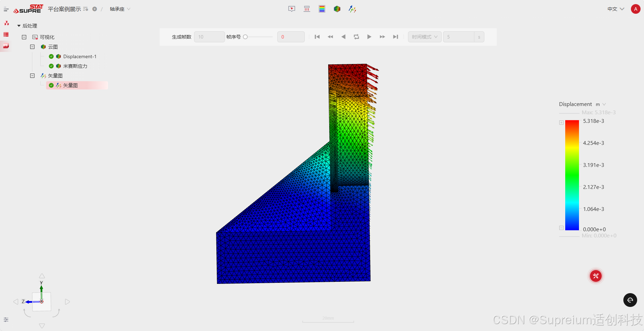Select the post-processing sidebar tab icon

click(6, 46)
